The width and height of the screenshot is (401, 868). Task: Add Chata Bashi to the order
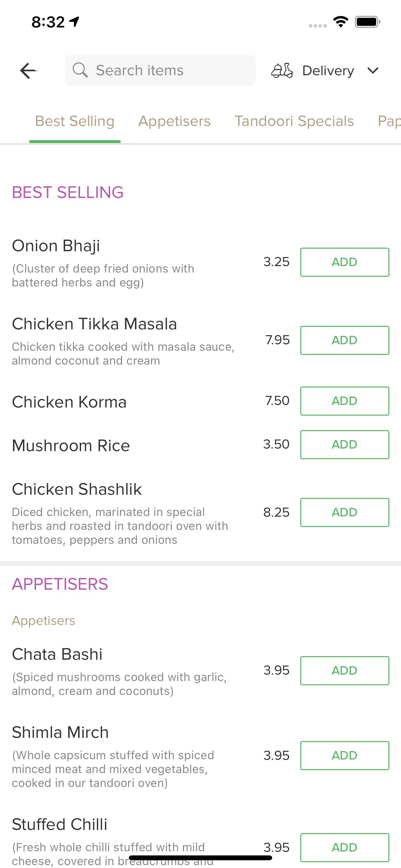344,671
